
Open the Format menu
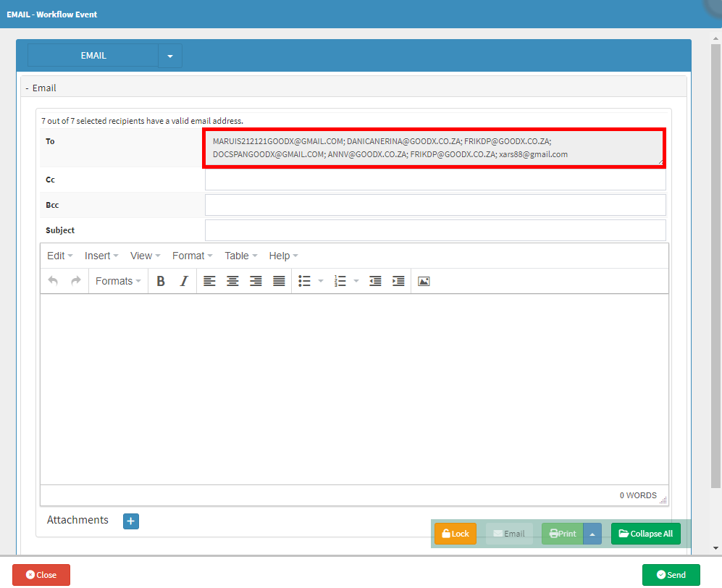(x=193, y=256)
